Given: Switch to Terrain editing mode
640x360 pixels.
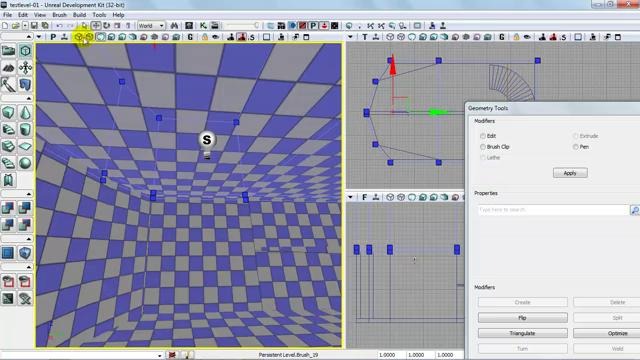Looking at the screenshot, I should tap(8, 68).
